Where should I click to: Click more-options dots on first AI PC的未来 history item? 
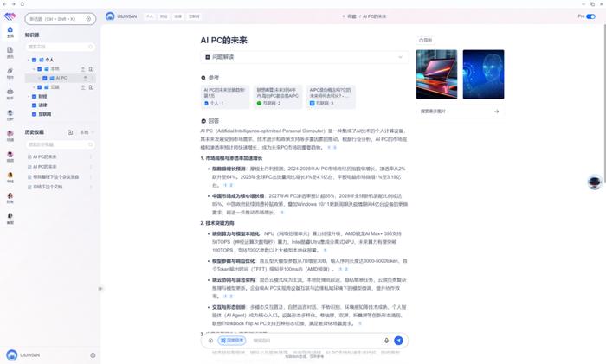[91, 156]
